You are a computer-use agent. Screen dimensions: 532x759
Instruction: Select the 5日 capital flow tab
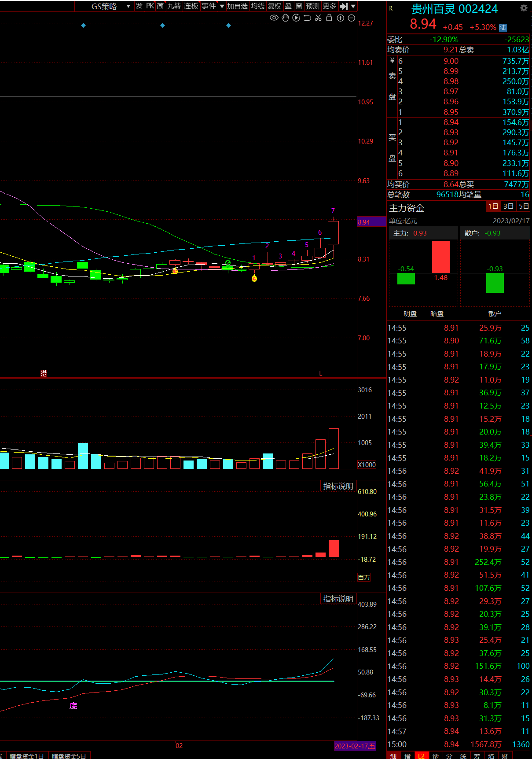523,206
